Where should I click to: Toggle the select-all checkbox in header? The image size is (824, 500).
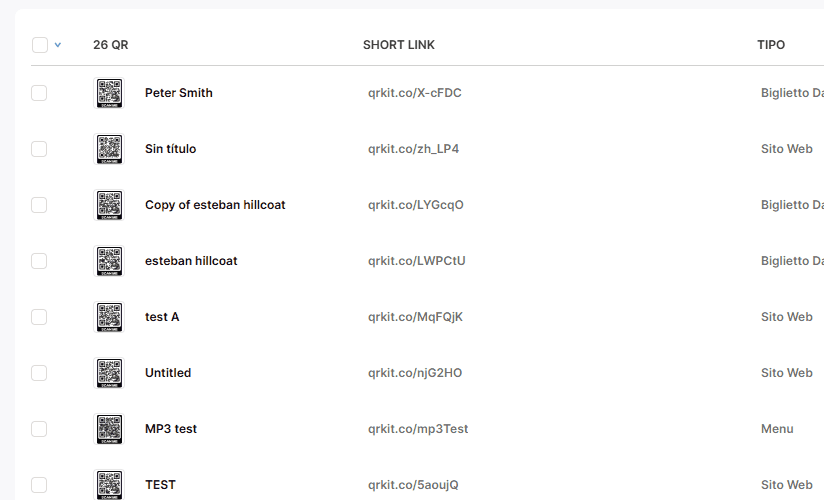40,45
